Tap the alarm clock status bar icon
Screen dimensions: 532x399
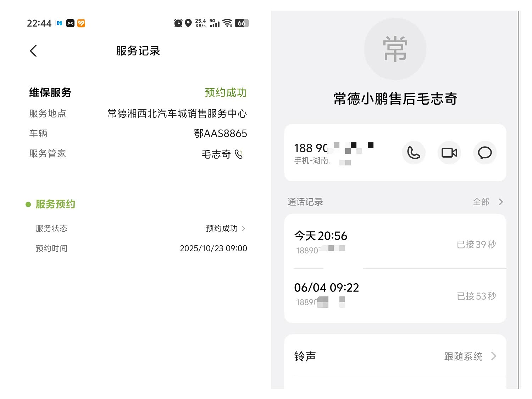tap(178, 23)
